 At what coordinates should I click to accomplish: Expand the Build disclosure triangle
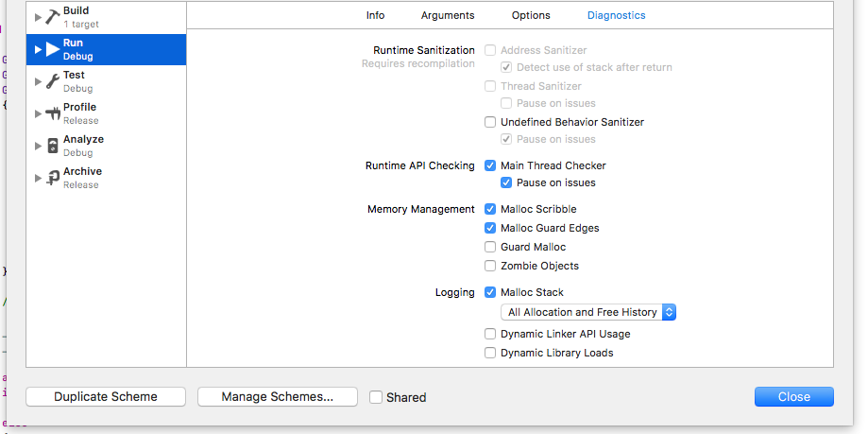pyautogui.click(x=38, y=17)
